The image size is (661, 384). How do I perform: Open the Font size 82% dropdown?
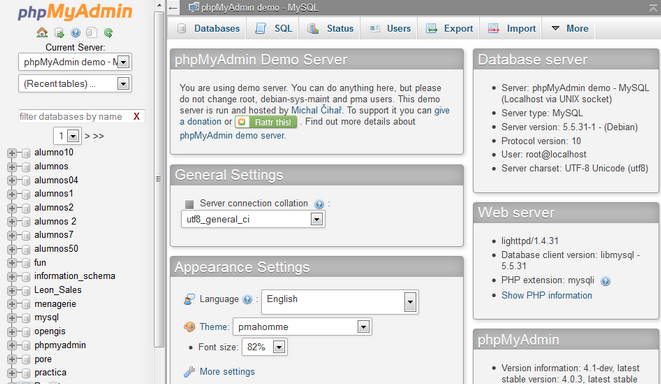tap(264, 347)
